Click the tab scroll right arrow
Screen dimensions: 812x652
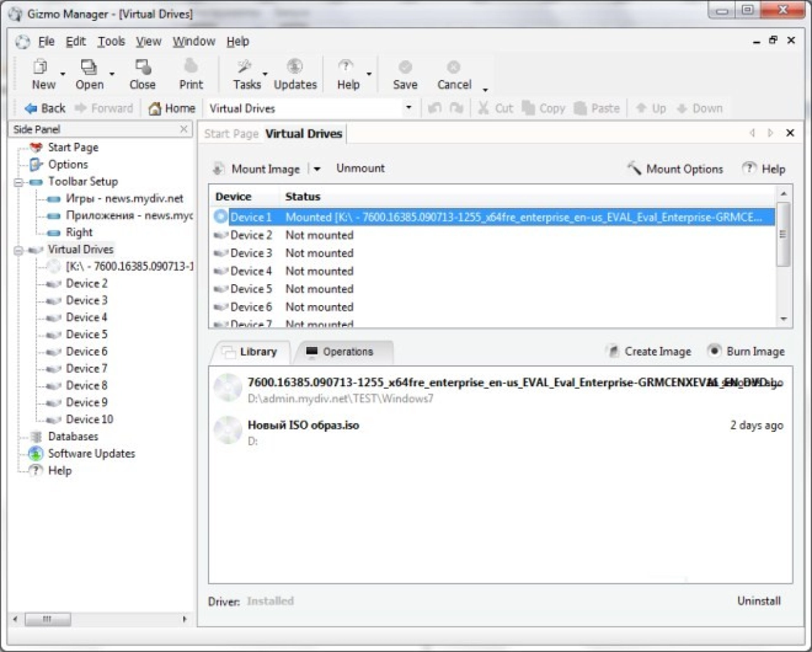[770, 133]
